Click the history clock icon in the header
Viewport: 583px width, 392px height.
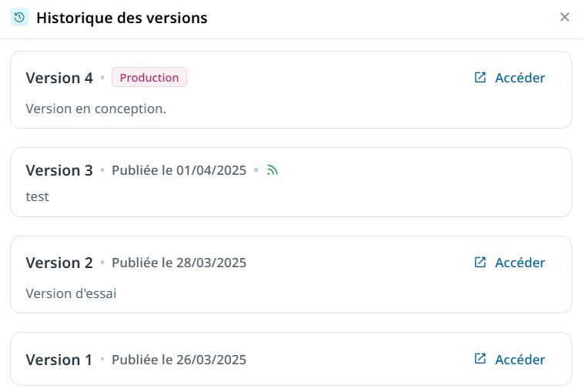coord(19,18)
